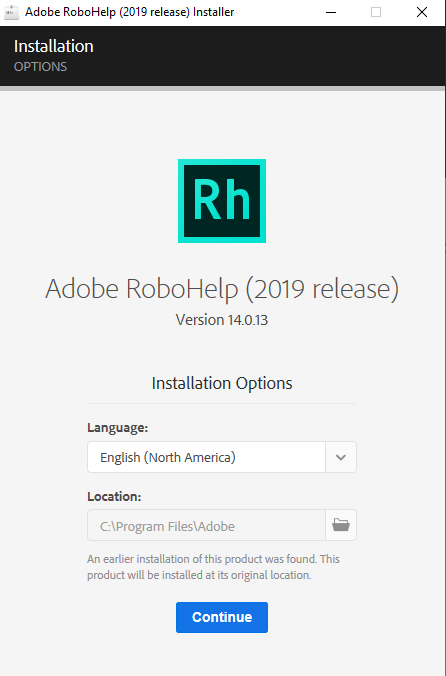Click the OPTIONS subtitle in header
The image size is (446, 676).
click(40, 67)
